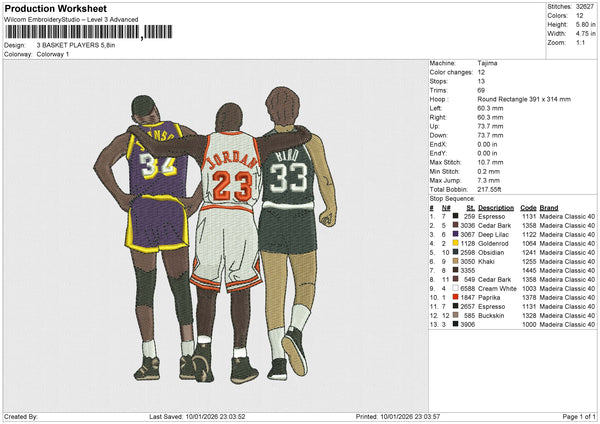The height and width of the screenshot is (424, 600).
Task: Click the barcode under the worksheet title
Action: click(88, 32)
